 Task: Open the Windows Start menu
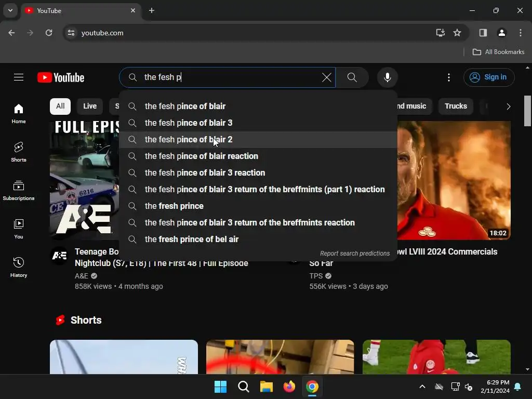coord(220,387)
